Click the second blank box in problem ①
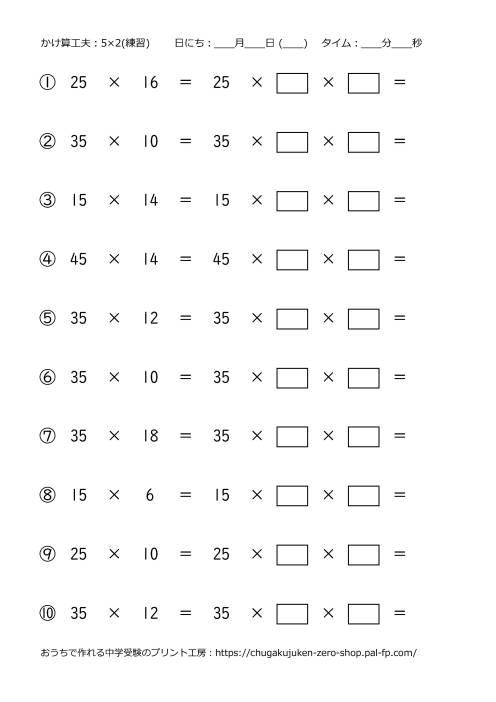The image size is (496, 702). tap(363, 83)
